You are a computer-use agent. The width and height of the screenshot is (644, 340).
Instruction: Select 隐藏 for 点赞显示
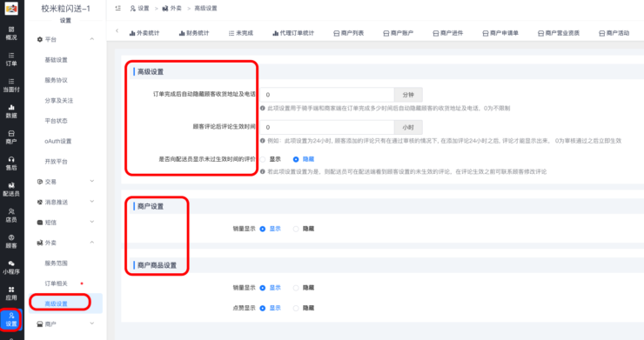296,308
